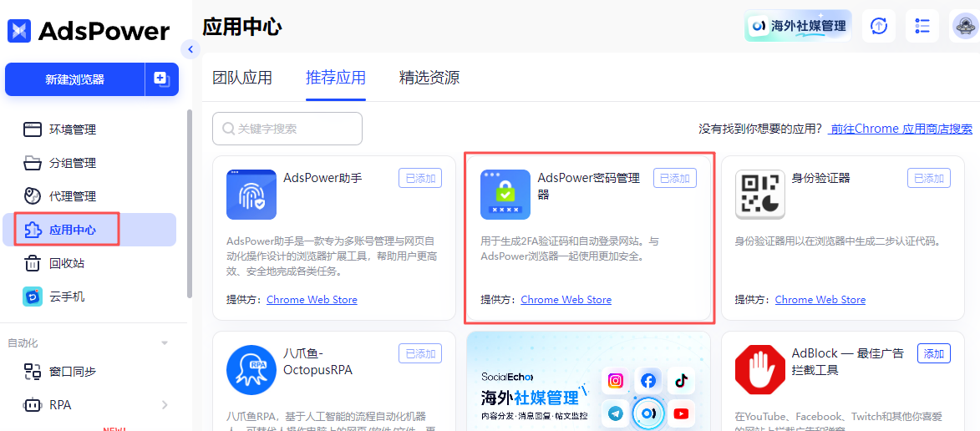The height and width of the screenshot is (431, 980).
Task: Click the AdsPower助手 fingerprint icon
Action: pos(251,195)
